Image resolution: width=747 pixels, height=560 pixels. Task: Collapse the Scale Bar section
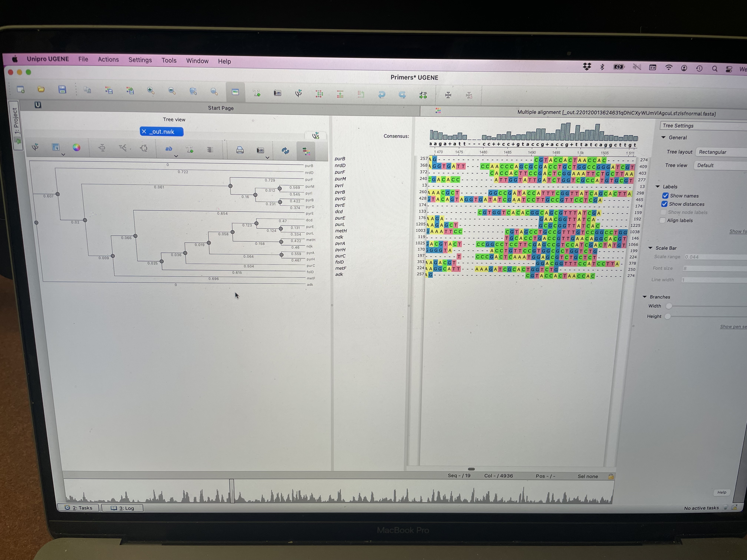(650, 248)
